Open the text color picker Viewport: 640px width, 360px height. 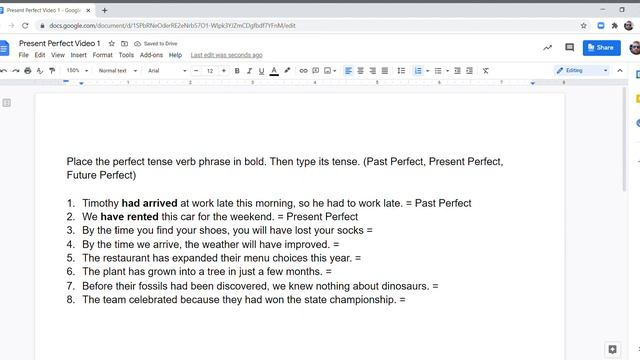(274, 71)
